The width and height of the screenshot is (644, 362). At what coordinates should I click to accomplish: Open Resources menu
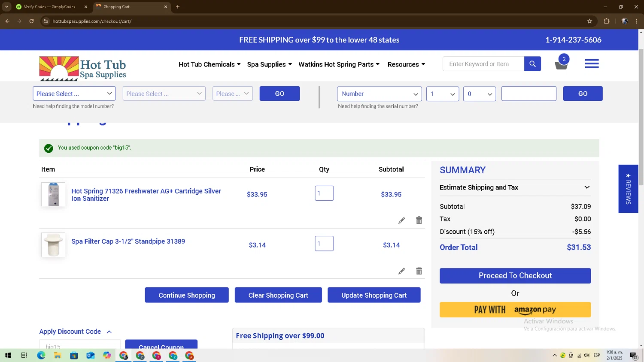pyautogui.click(x=406, y=64)
